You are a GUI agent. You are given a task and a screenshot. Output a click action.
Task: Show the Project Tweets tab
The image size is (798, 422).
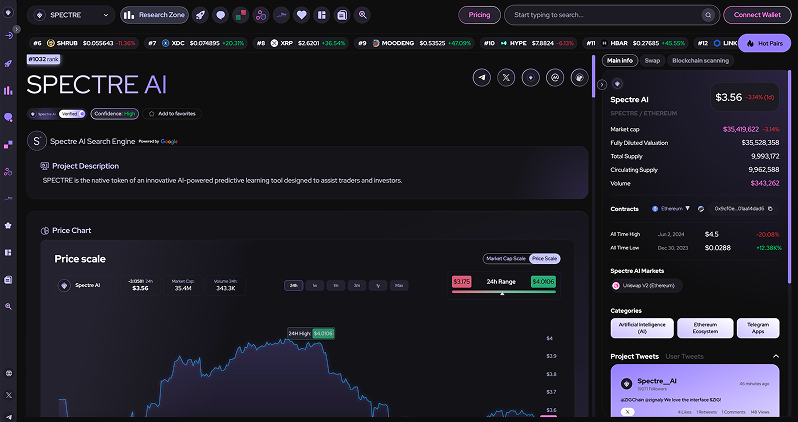(x=635, y=356)
